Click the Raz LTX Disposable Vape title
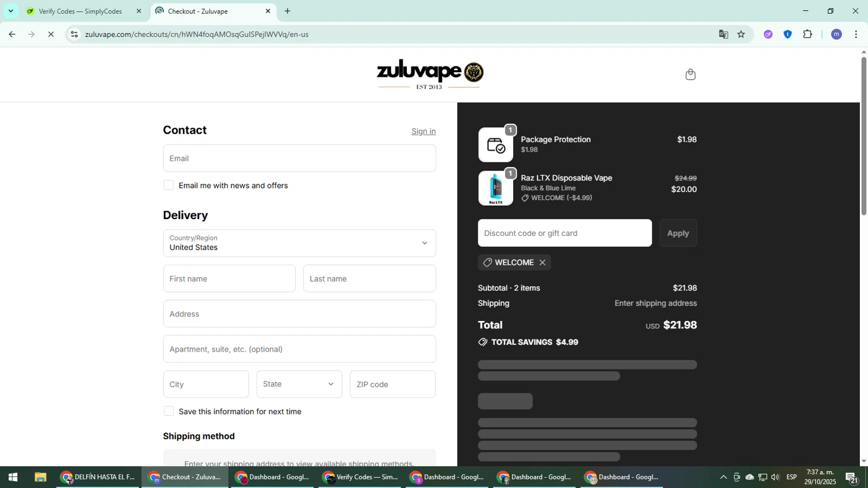Viewport: 868px width, 488px height. (567, 178)
